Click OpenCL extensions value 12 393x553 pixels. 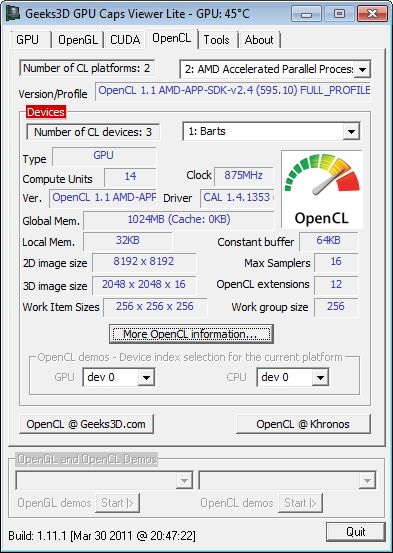point(336,285)
